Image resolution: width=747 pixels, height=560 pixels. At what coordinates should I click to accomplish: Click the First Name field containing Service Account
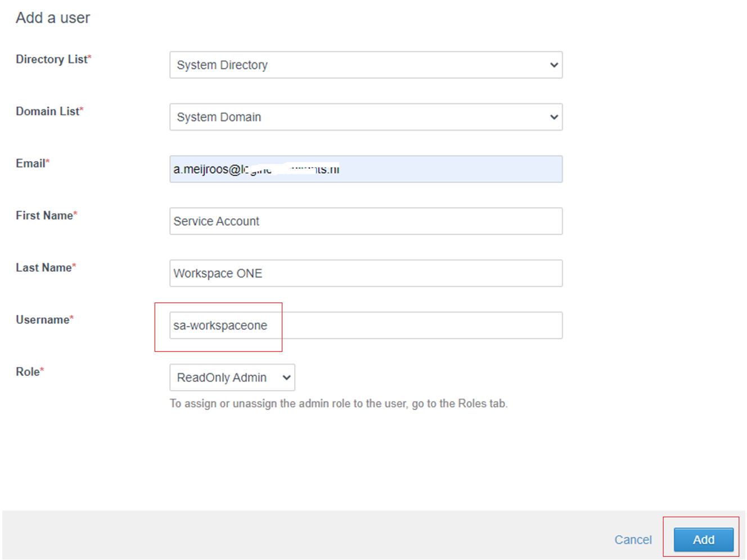coord(366,221)
